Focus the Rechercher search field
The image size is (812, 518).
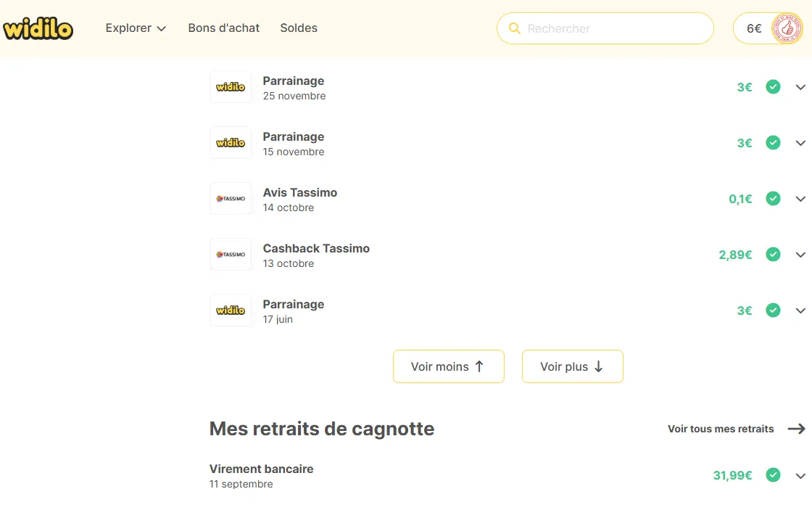[605, 28]
